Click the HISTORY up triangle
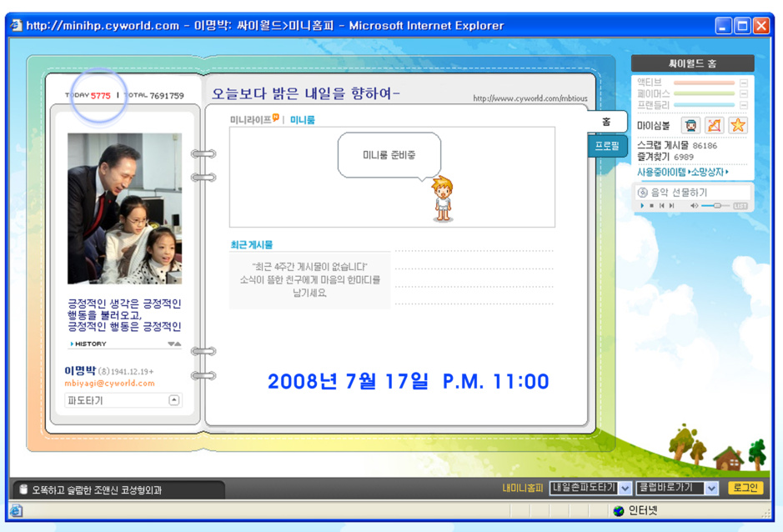The image size is (783, 532). pos(178,344)
